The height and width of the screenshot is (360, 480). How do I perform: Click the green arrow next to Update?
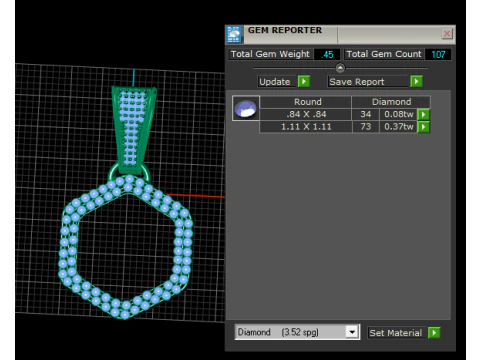coord(304,81)
